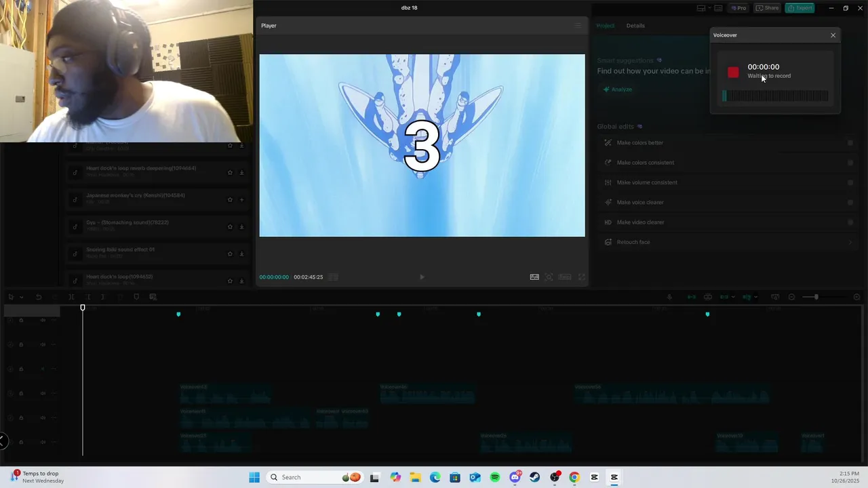Viewport: 868px width, 488px height.
Task: Click the Export button
Action: click(x=800, y=8)
